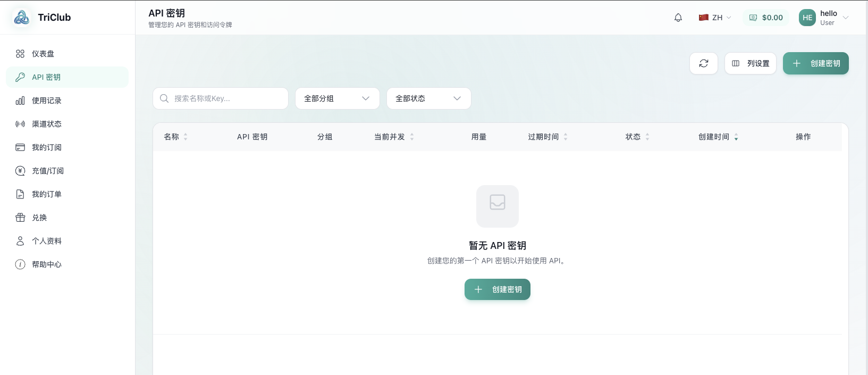Open 列设置 column settings
The height and width of the screenshot is (375, 868).
[x=751, y=63]
